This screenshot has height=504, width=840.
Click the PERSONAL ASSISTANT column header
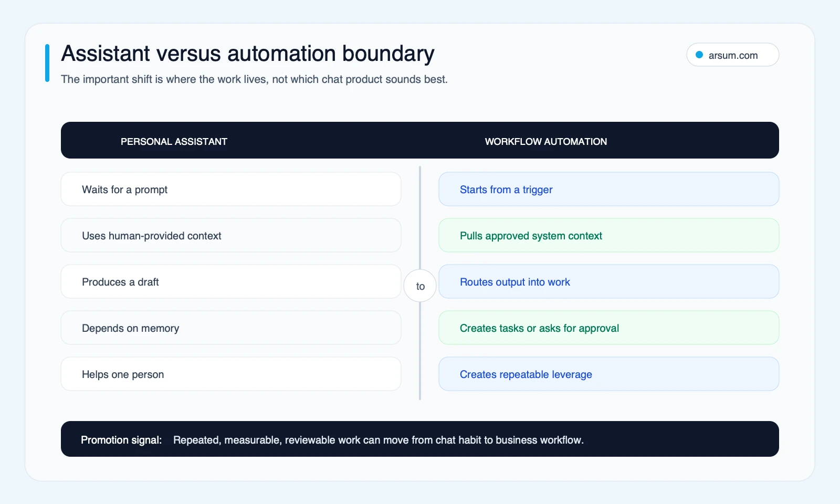174,141
